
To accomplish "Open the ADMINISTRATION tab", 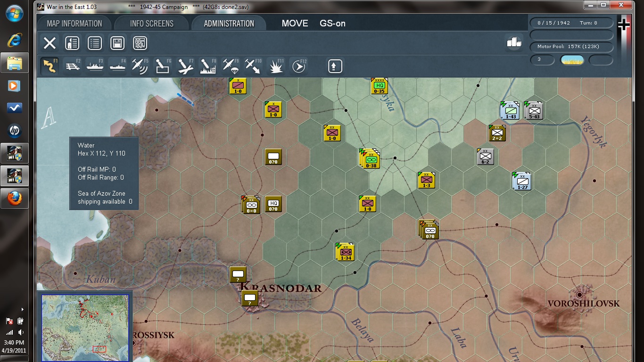I will point(229,24).
